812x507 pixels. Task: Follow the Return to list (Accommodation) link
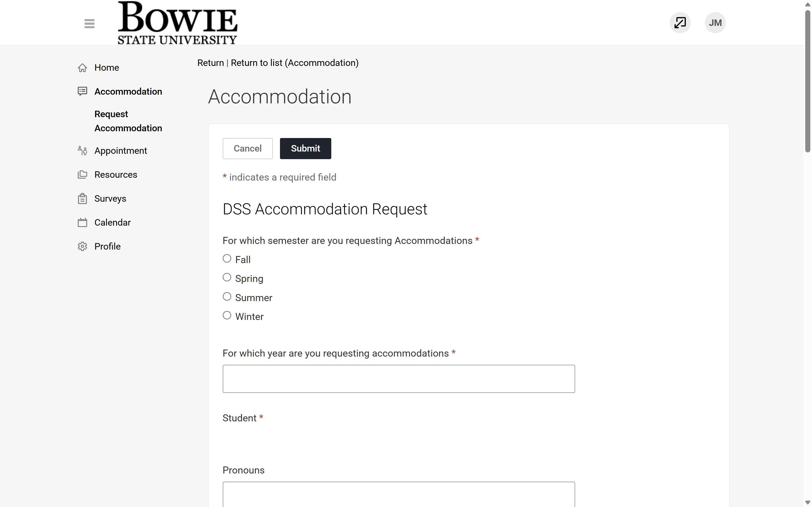point(295,63)
